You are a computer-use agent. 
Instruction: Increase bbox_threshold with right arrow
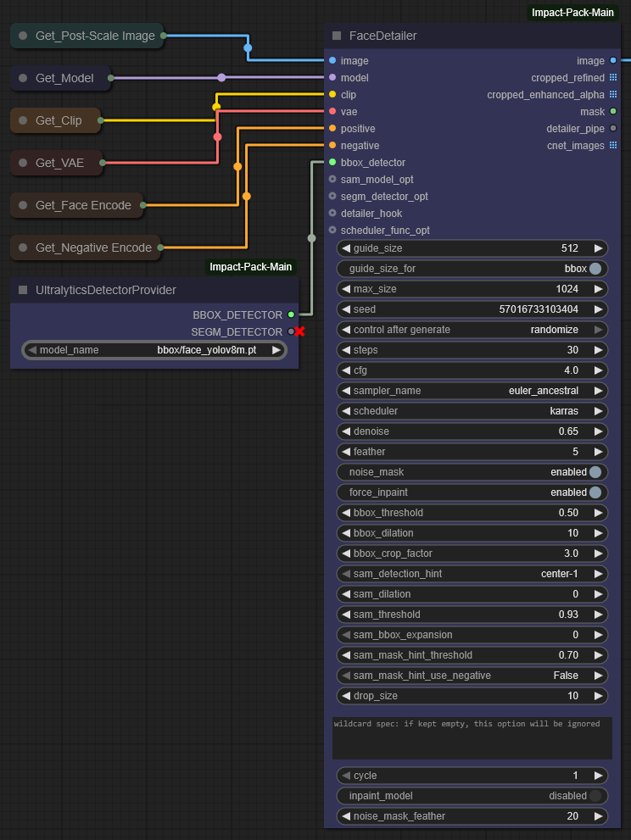pyautogui.click(x=598, y=513)
